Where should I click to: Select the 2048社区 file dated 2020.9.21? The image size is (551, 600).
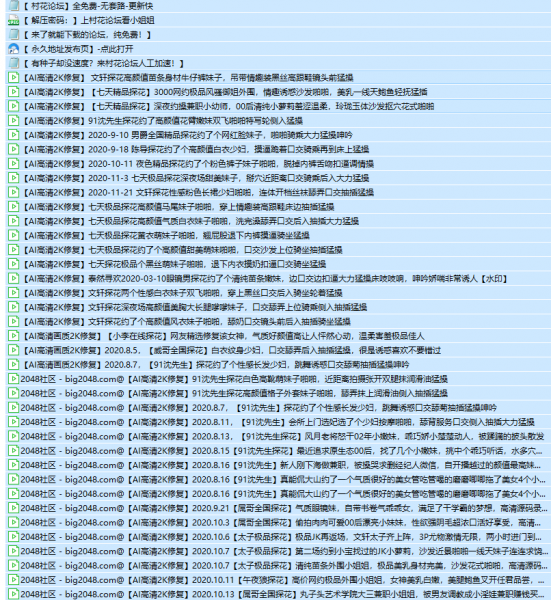[x=284, y=508]
